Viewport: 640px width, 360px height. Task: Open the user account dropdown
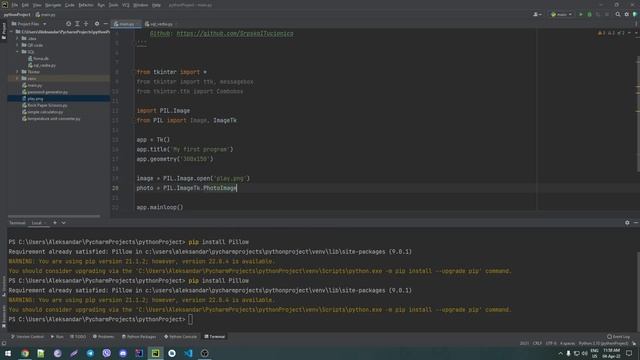point(538,14)
